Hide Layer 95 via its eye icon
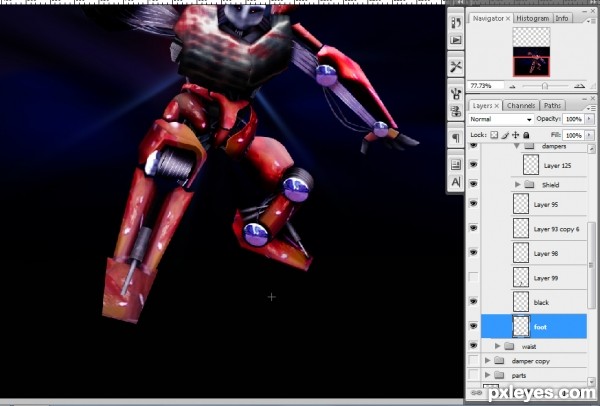The width and height of the screenshot is (600, 406). (474, 204)
